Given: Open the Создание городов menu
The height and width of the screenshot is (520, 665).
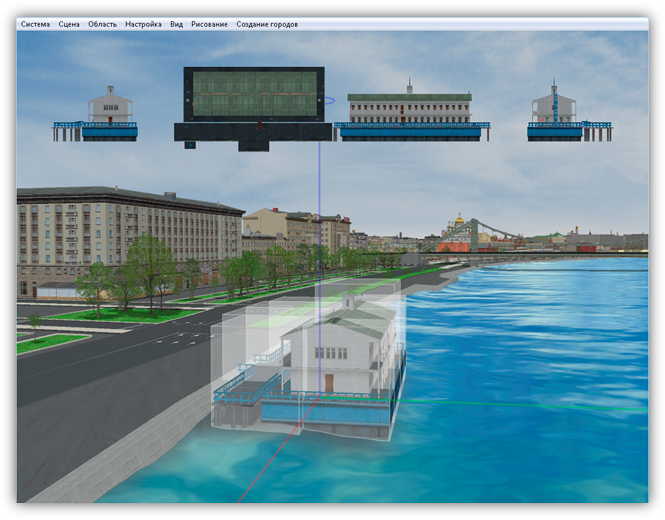Looking at the screenshot, I should pos(267,24).
